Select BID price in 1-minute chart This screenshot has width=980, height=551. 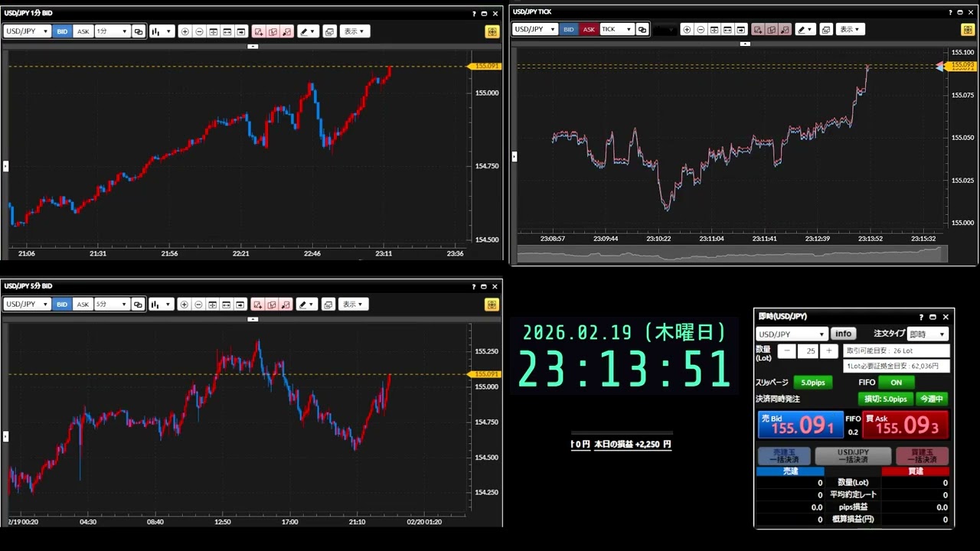(62, 31)
